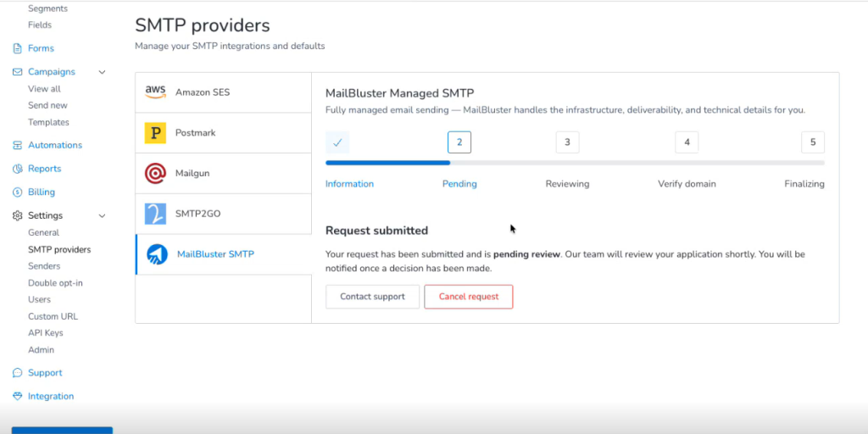Select the SMTP2GO provider tab
The image size is (868, 434).
223,214
